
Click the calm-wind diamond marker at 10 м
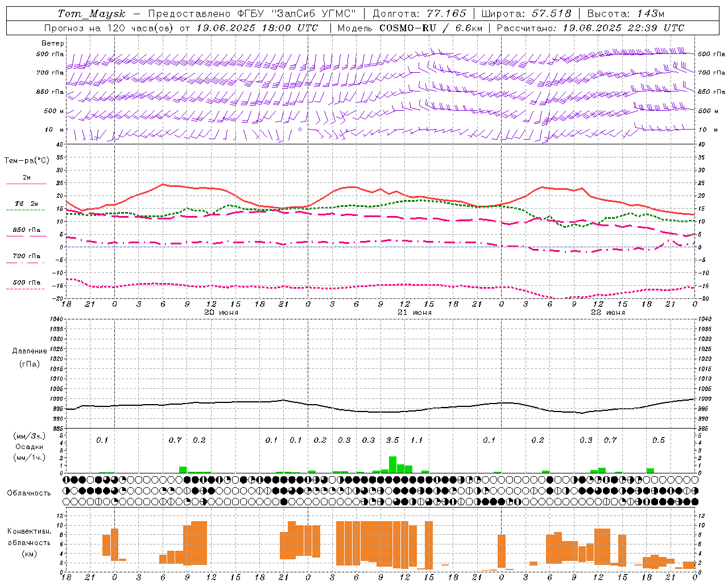tap(300, 130)
